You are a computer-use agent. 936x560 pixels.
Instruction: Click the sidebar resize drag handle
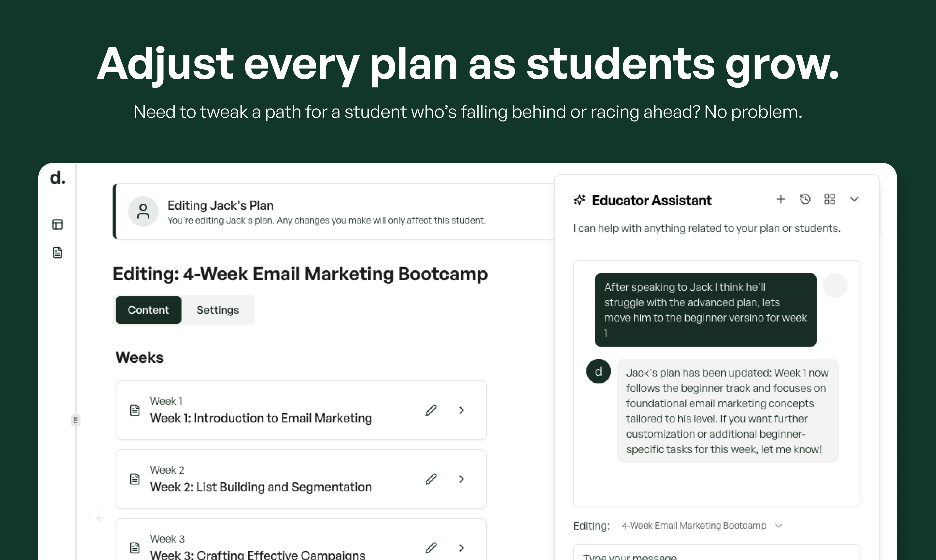click(x=76, y=420)
